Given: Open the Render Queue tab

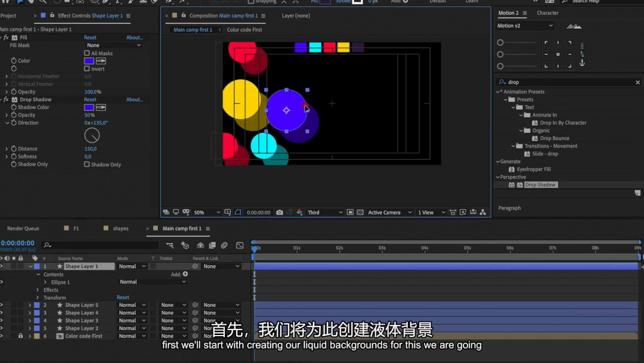Looking at the screenshot, I should [23, 229].
